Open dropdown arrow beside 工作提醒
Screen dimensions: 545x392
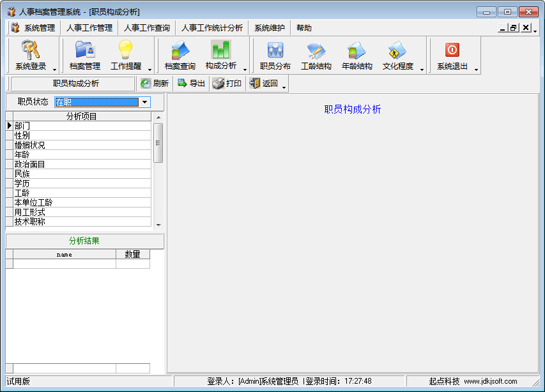tap(150, 69)
